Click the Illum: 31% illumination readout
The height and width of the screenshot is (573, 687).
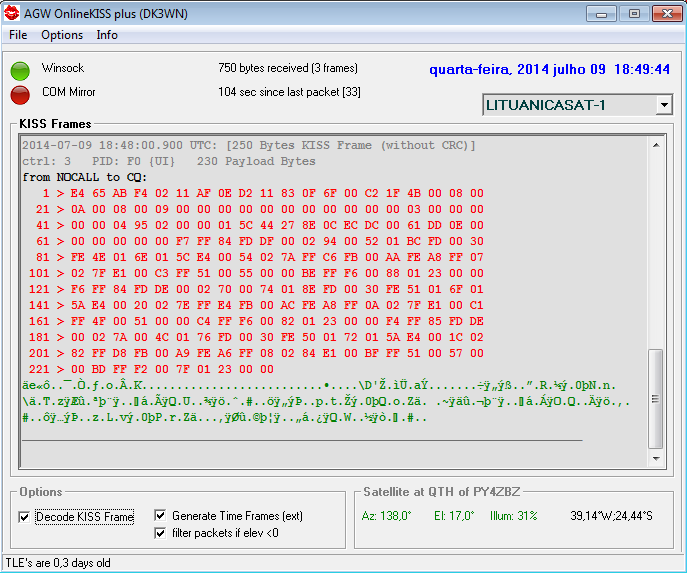pos(512,516)
